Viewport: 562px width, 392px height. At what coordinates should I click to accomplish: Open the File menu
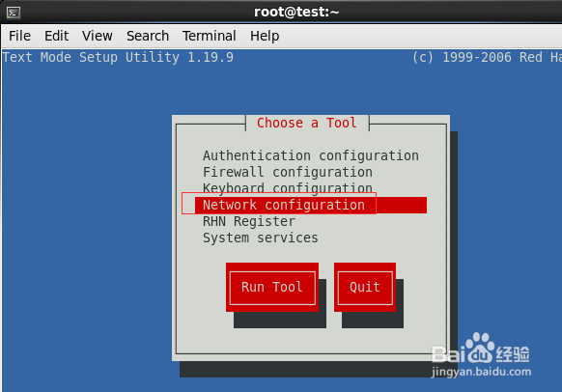point(19,36)
